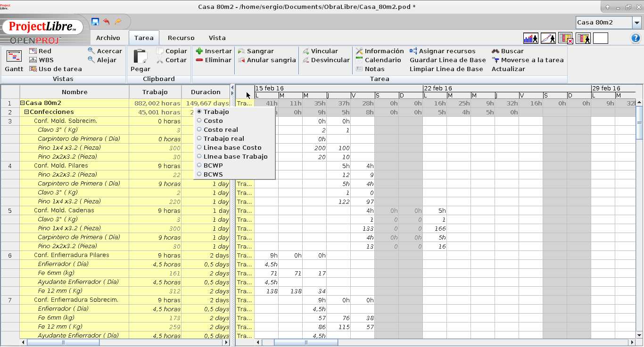Show the resource histogram chart icon

pyautogui.click(x=531, y=39)
